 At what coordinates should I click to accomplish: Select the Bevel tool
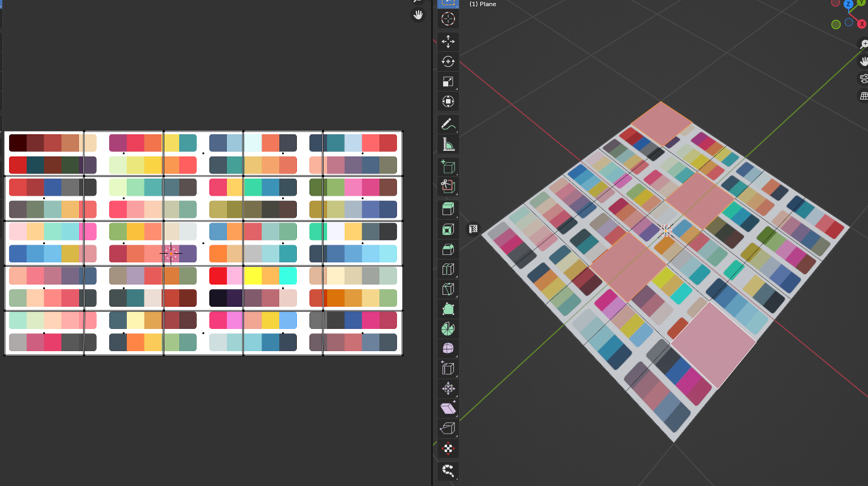[x=448, y=249]
